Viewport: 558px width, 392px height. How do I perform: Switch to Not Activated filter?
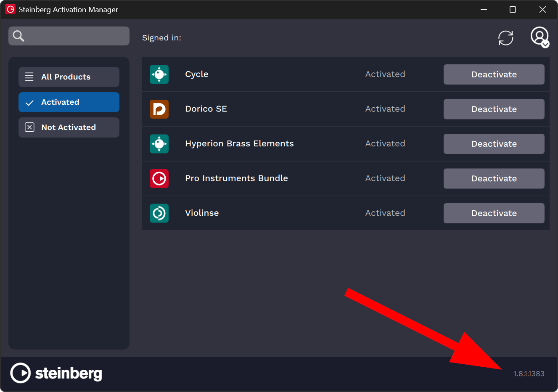coord(69,127)
